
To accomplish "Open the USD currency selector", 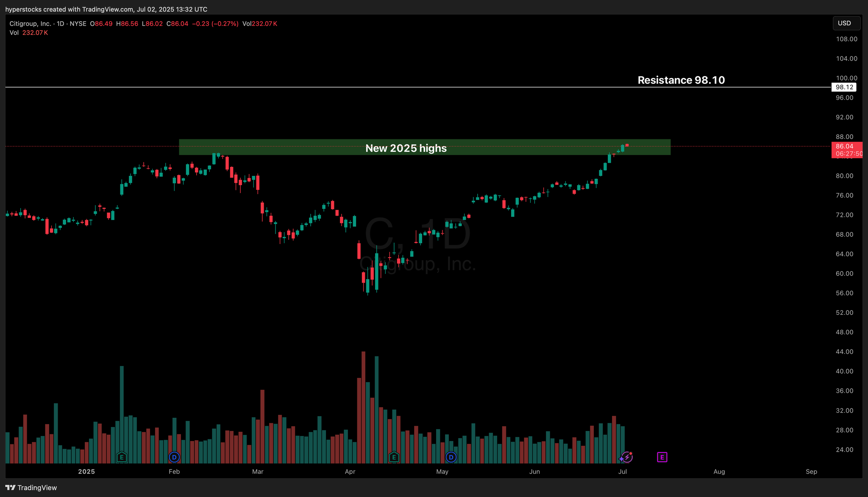I will [x=846, y=23].
